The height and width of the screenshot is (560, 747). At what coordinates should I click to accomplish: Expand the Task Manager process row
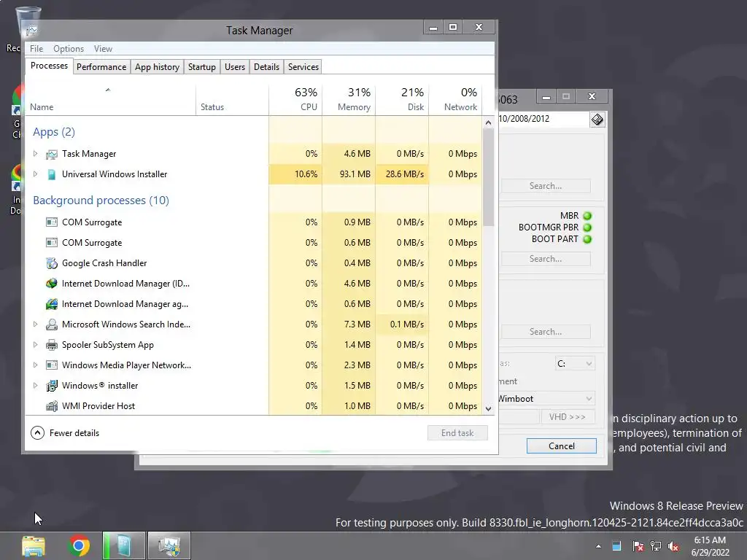tap(35, 154)
